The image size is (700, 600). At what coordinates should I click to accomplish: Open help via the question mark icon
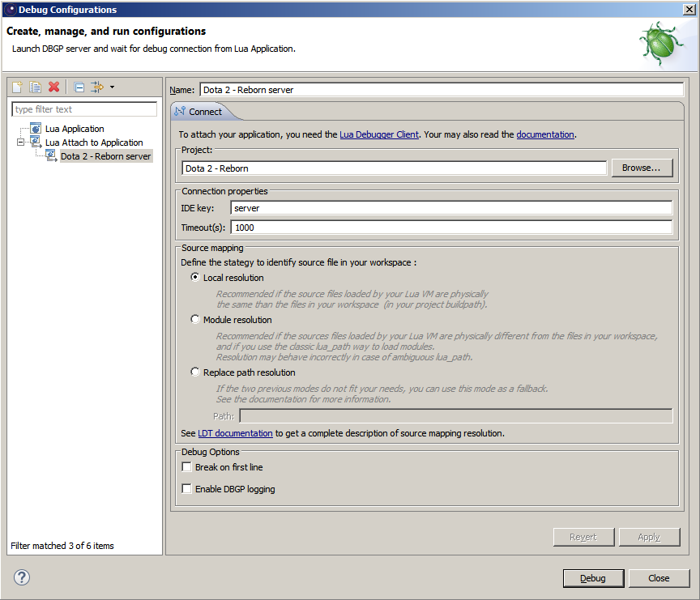(x=21, y=577)
